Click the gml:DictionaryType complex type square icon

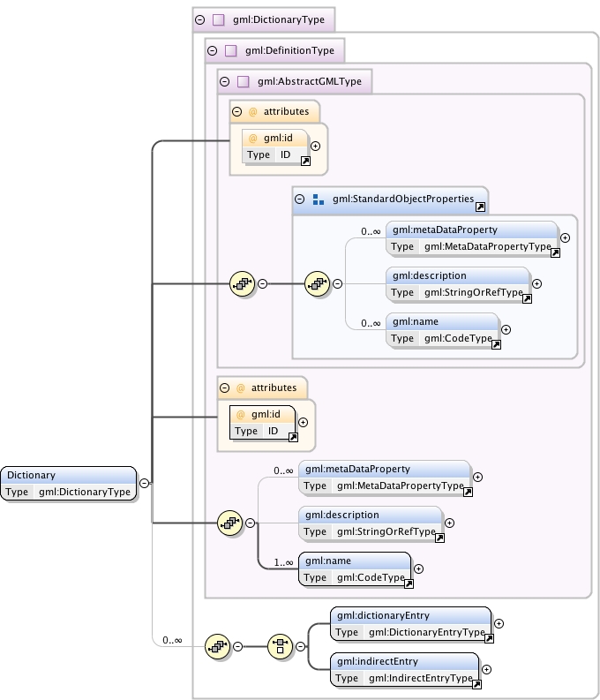click(x=219, y=19)
